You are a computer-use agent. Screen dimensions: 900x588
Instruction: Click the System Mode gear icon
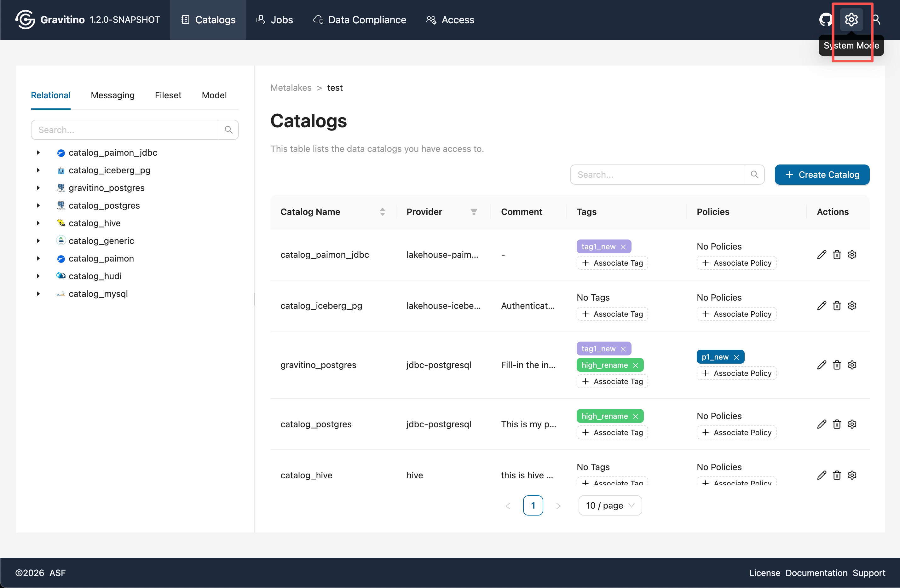click(x=851, y=20)
